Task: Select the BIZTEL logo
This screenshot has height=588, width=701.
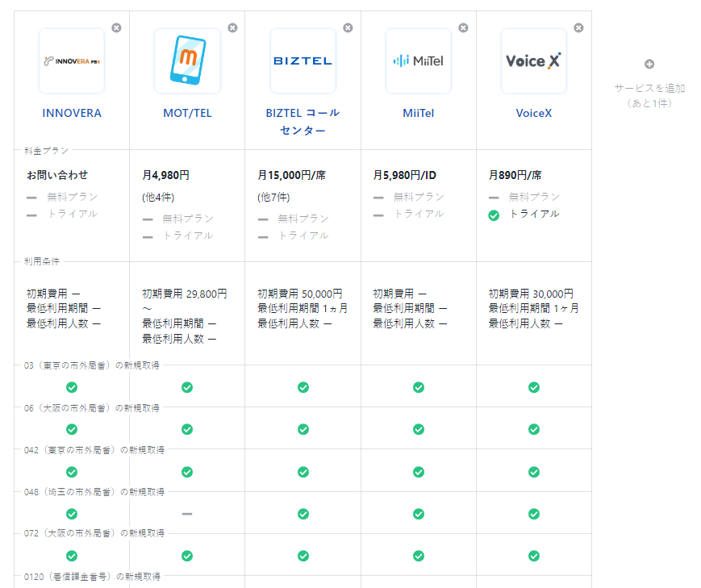Action: point(303,59)
